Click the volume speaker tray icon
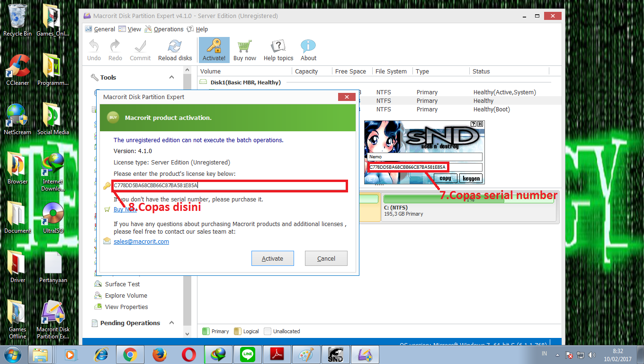Viewport: 644px width, 364px height. point(592,355)
